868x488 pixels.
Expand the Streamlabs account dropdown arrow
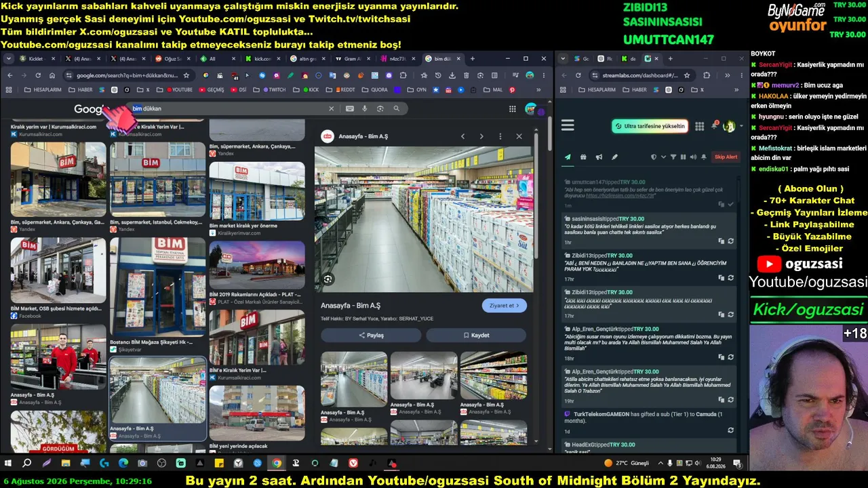tap(741, 126)
